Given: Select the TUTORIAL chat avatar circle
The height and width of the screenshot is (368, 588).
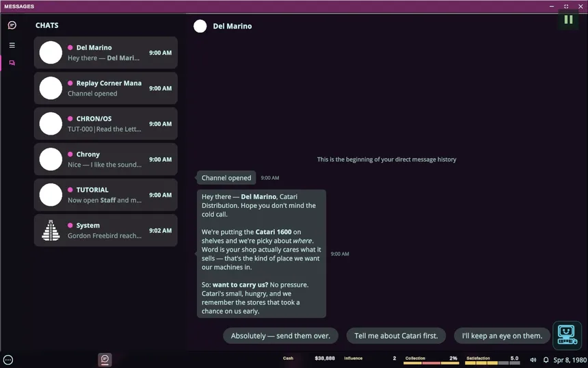Looking at the screenshot, I should 51,195.
